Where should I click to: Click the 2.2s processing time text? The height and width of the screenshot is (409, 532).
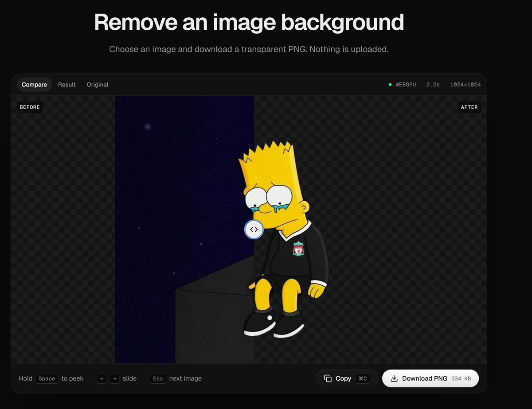[x=433, y=85]
